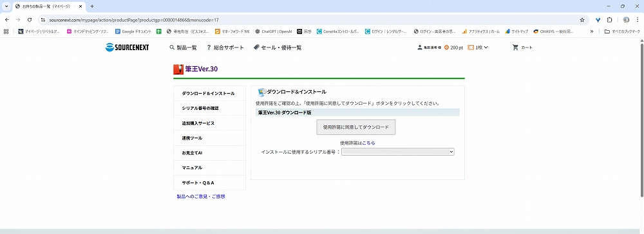Open the Chrome extensions puzzle icon
Viewport: 644px width, 234px height.
[609, 20]
